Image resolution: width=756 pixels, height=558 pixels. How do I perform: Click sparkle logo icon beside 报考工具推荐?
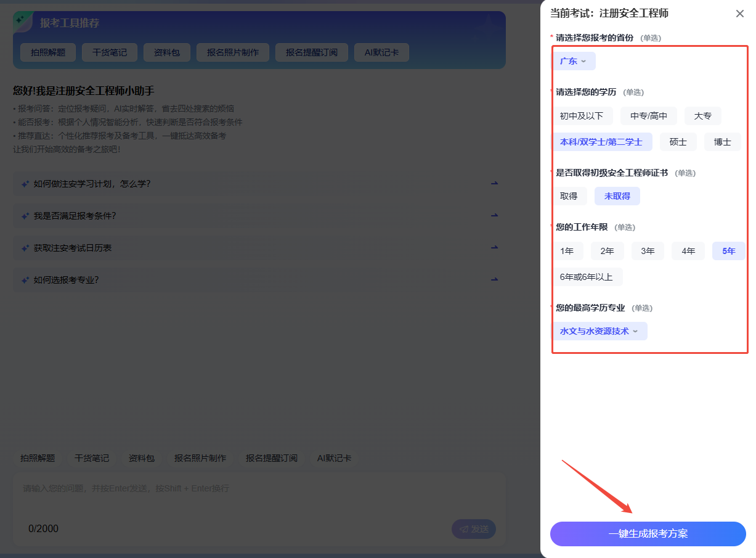click(23, 22)
